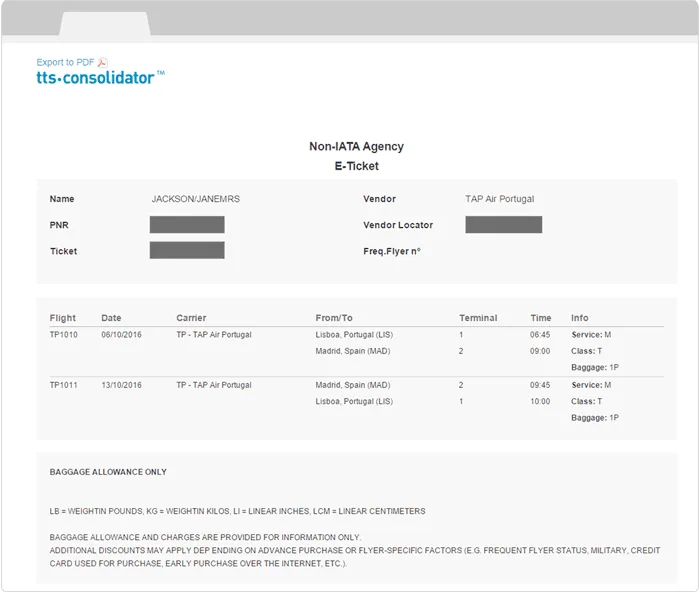Select flight number TP1010
The width and height of the screenshot is (700, 593).
(63, 334)
